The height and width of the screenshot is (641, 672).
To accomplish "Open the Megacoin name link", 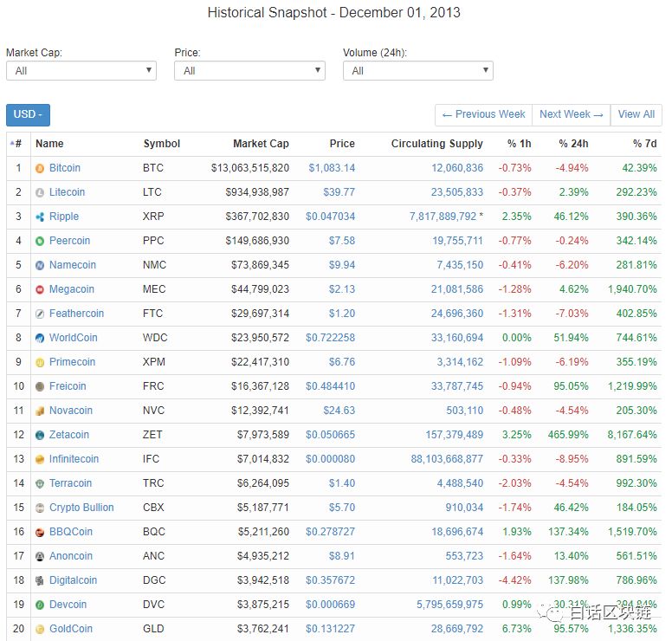I will pyautogui.click(x=72, y=289).
